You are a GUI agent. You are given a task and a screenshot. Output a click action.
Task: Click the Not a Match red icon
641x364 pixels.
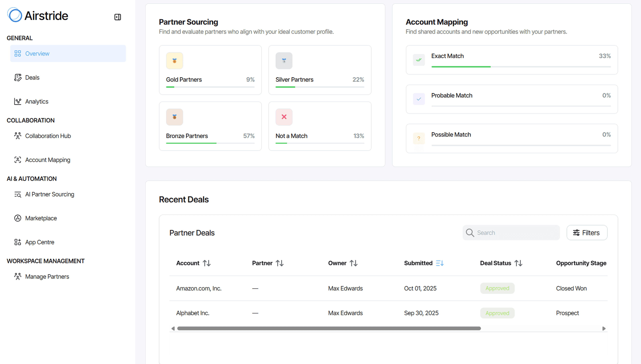(284, 117)
